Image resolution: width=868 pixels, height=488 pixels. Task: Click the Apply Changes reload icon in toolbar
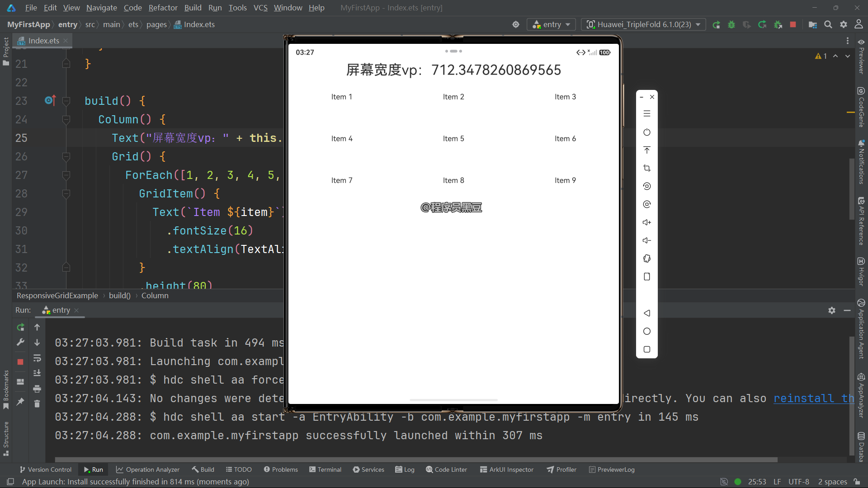click(762, 25)
